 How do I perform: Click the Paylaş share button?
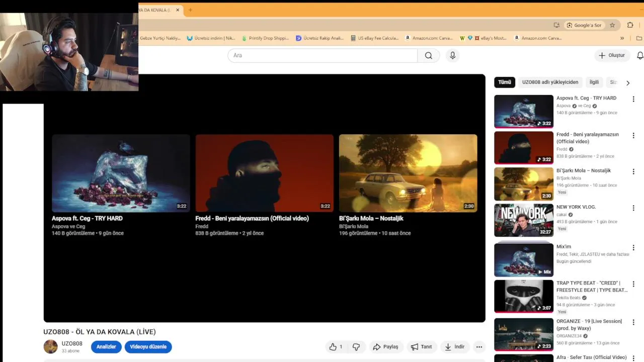pyautogui.click(x=385, y=347)
